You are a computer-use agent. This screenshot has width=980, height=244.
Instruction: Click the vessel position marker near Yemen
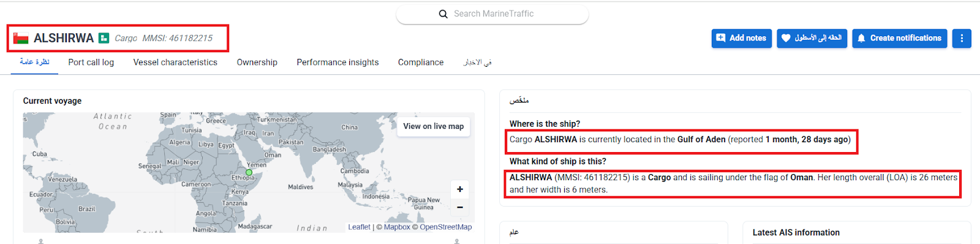[x=249, y=172]
